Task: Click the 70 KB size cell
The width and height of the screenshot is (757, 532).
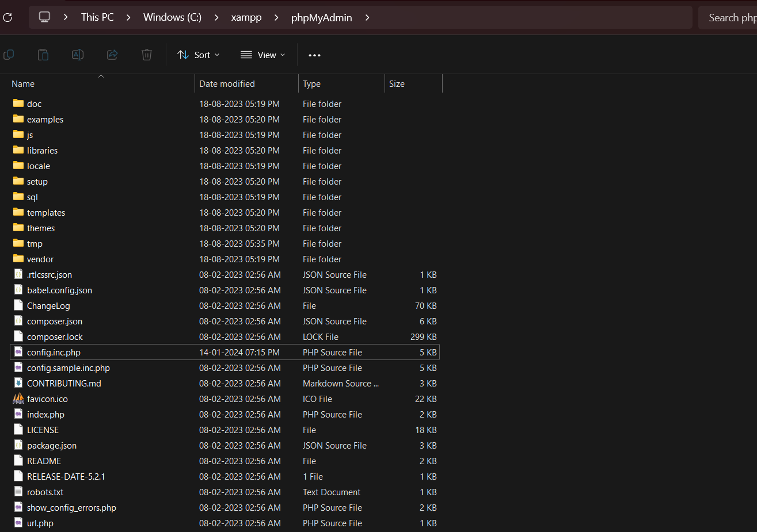Action: coord(426,305)
